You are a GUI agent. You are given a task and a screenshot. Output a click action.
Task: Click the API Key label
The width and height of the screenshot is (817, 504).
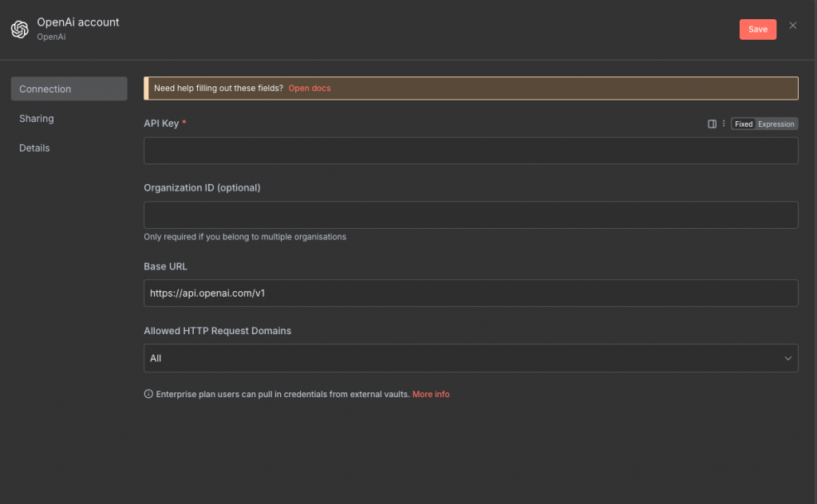click(161, 124)
